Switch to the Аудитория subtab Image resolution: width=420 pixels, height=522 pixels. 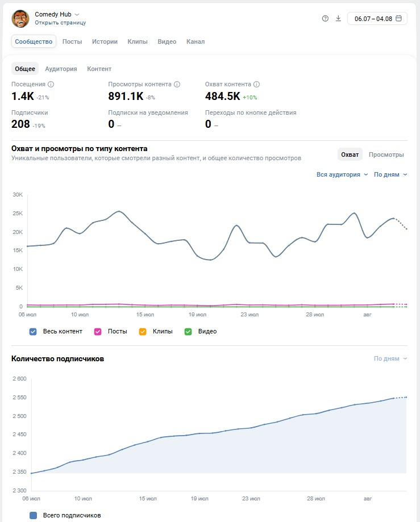click(x=61, y=69)
